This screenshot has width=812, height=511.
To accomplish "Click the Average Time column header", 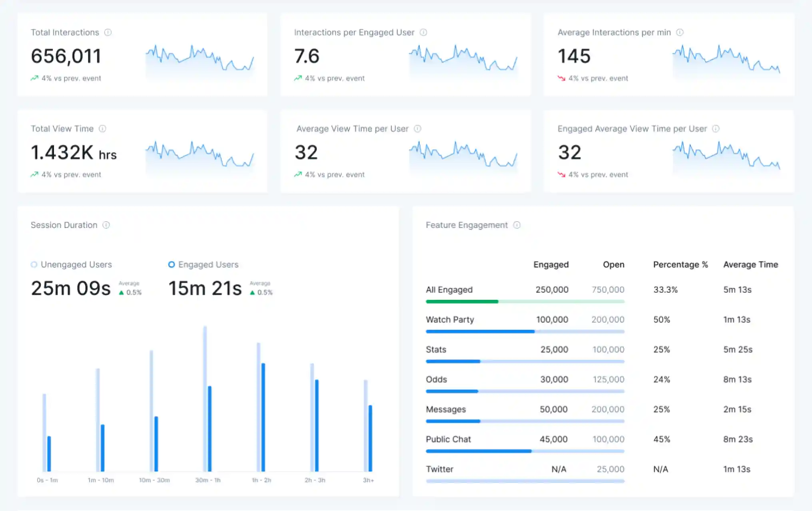I will click(x=750, y=265).
